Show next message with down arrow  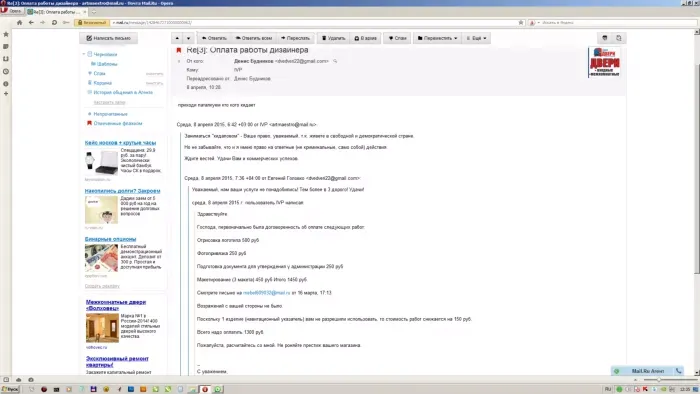188,38
